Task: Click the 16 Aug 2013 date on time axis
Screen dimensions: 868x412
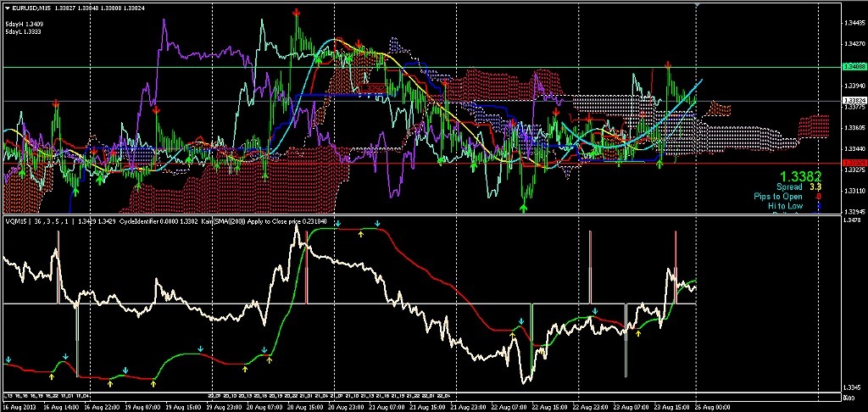Action: coord(19,407)
